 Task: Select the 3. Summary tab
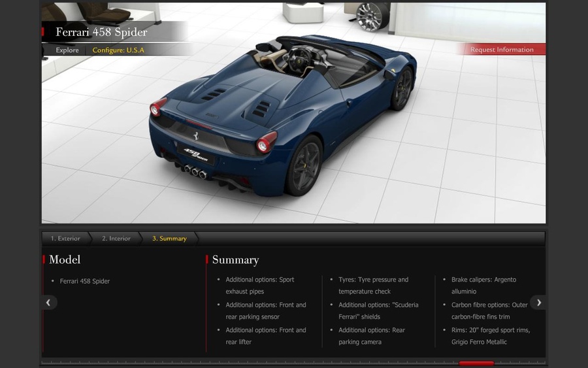tap(169, 239)
